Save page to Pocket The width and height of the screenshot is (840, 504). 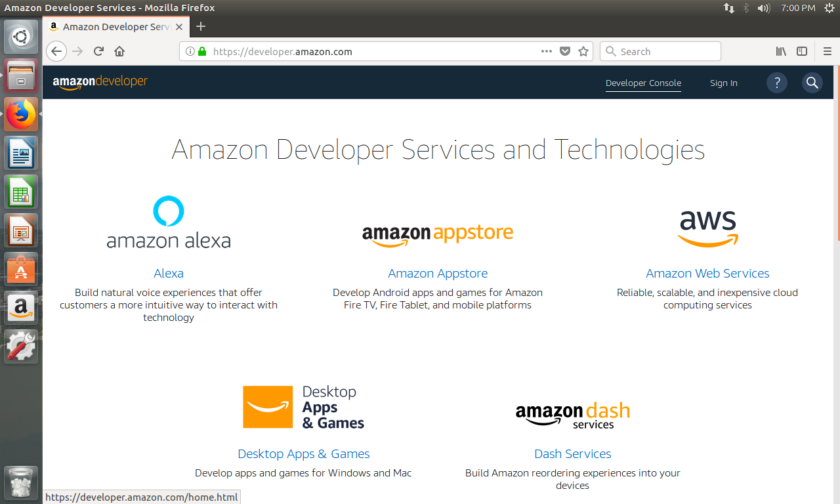pyautogui.click(x=565, y=51)
